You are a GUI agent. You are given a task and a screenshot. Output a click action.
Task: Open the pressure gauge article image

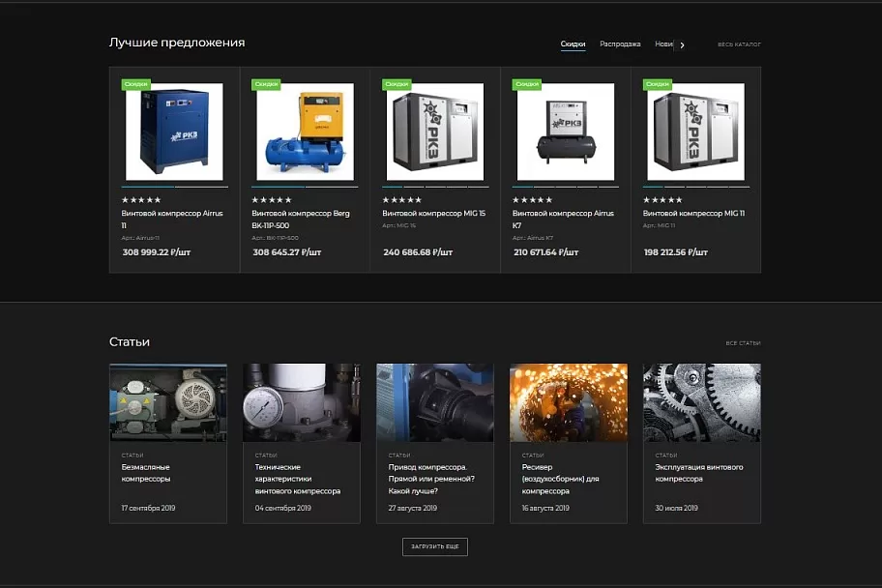(302, 402)
